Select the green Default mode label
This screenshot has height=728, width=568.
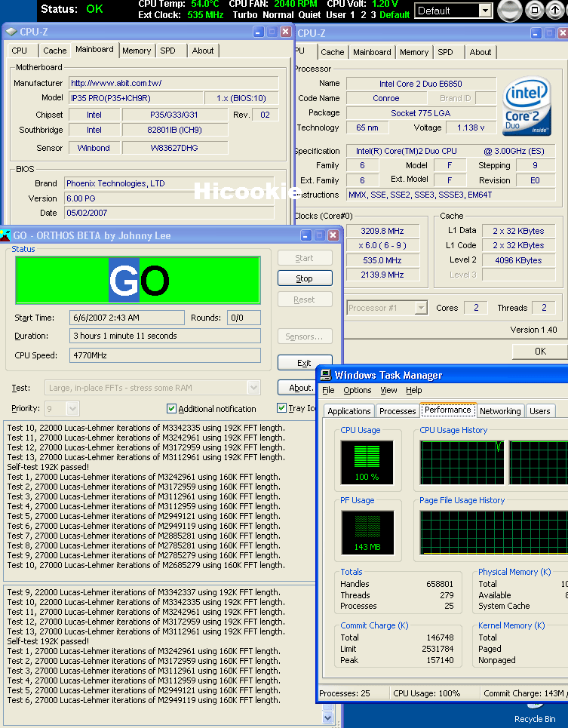(395, 15)
